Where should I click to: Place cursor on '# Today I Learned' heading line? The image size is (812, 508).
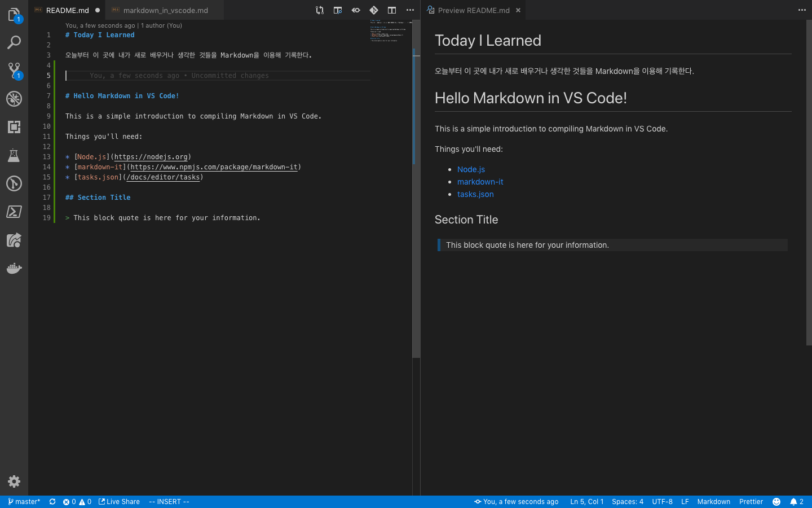click(x=100, y=35)
